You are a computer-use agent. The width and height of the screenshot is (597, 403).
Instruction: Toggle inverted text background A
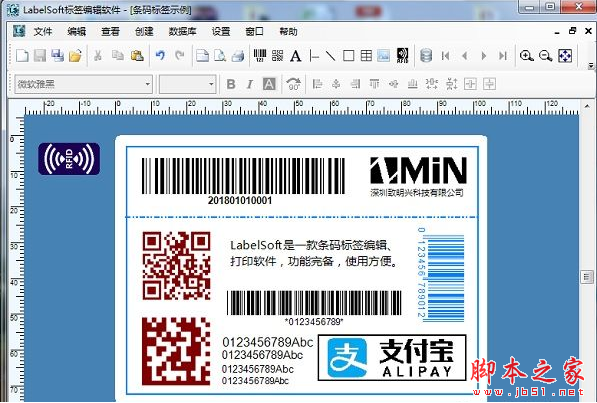point(269,84)
